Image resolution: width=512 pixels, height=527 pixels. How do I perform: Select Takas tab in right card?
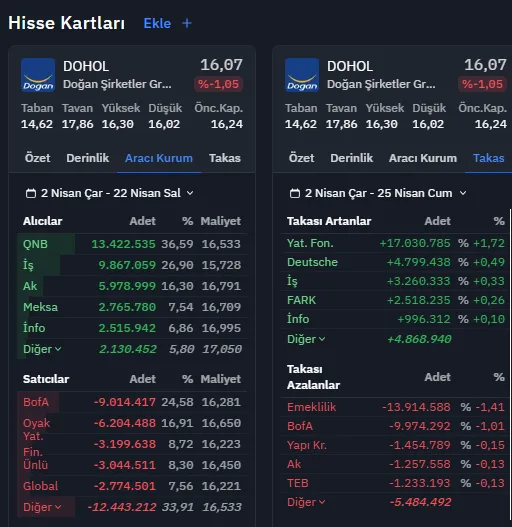(488, 158)
